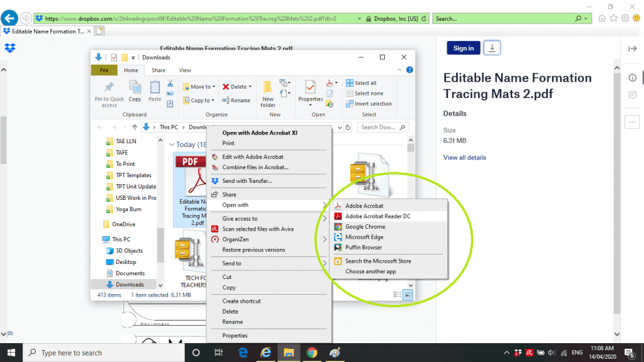Open Google Chrome from taskbar
644x362 pixels.
tap(312, 353)
